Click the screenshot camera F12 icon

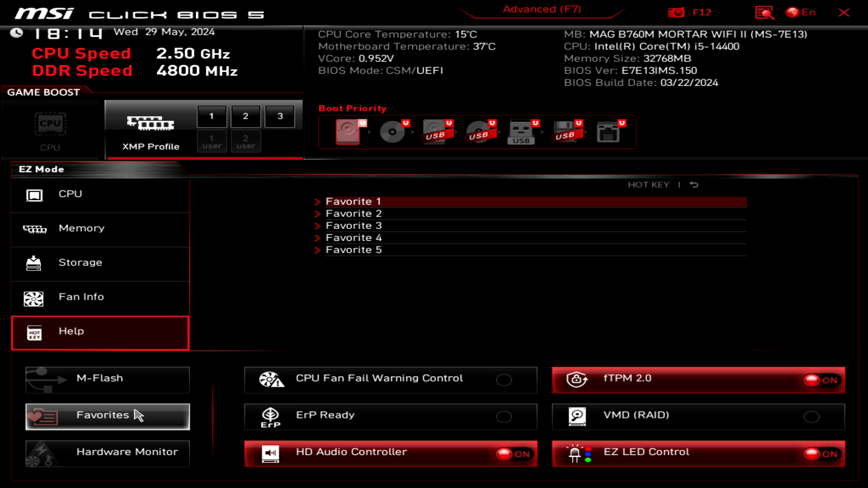coord(676,13)
